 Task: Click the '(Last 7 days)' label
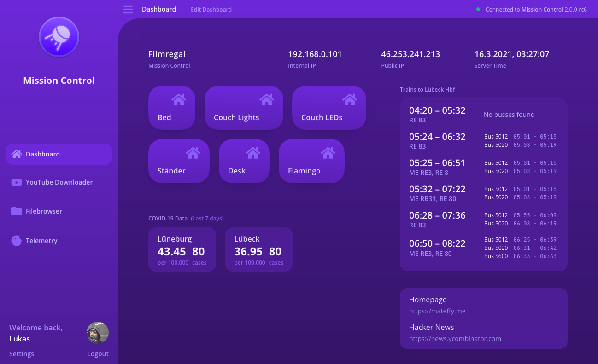207,219
